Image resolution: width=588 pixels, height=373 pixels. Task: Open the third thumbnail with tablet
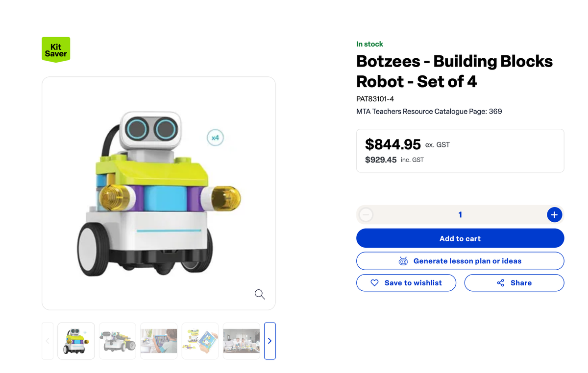click(159, 341)
